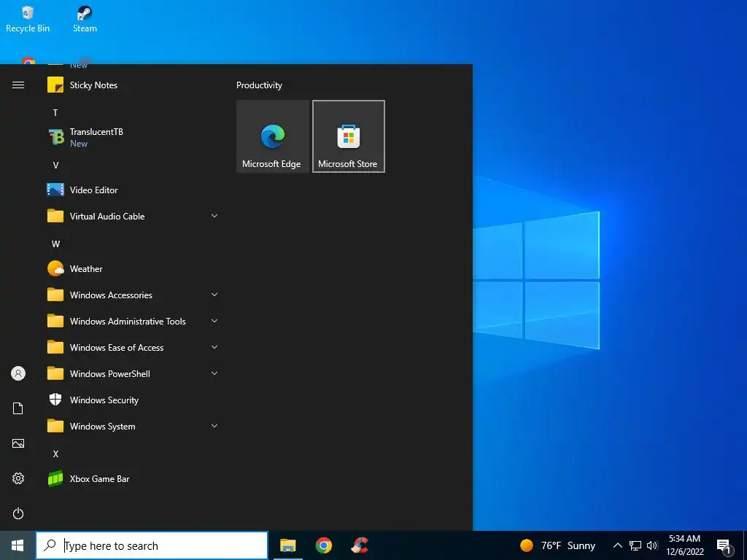This screenshot has width=747, height=560.
Task: Click the taskbar search box
Action: tap(152, 545)
